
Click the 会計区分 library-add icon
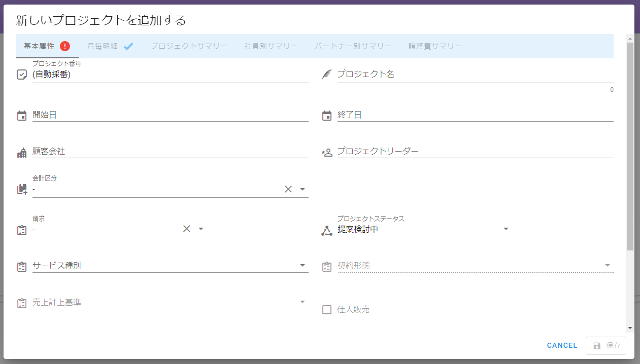click(22, 190)
